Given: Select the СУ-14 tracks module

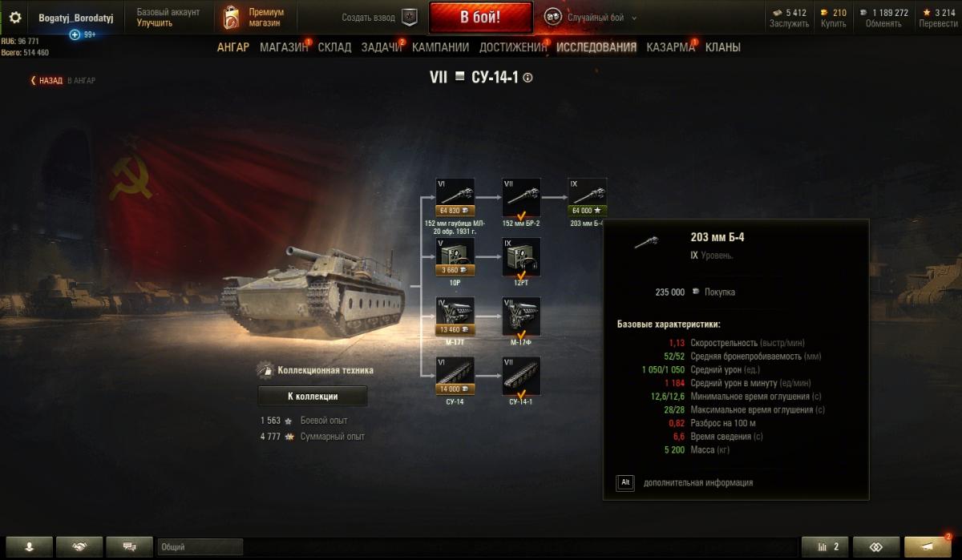Looking at the screenshot, I should [455, 376].
